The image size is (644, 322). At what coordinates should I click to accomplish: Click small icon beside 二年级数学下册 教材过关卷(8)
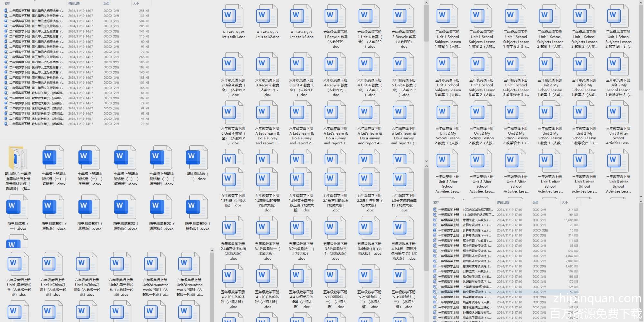(6, 124)
